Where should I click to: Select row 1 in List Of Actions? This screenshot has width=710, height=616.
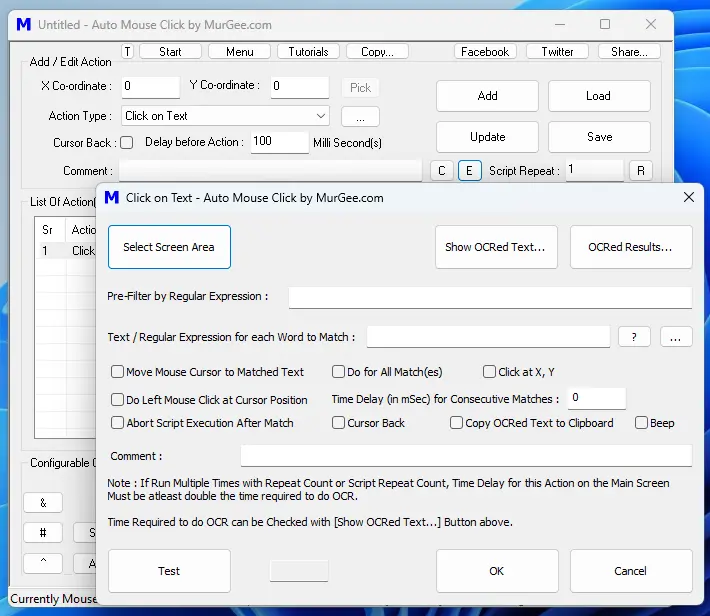coord(66,250)
